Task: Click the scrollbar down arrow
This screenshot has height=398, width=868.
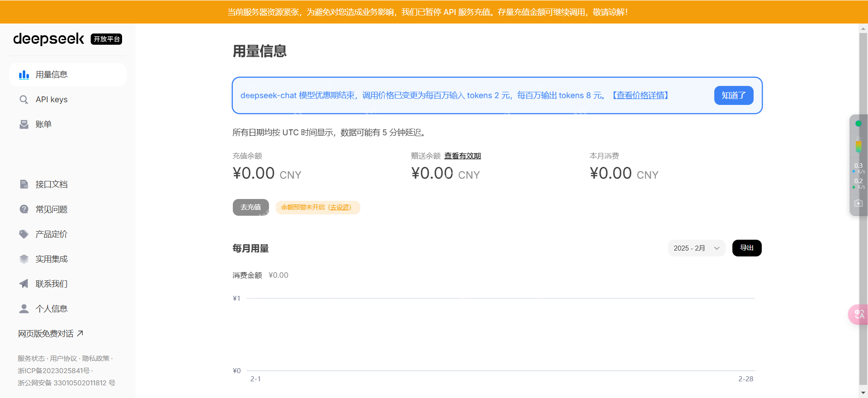Action: (x=863, y=393)
